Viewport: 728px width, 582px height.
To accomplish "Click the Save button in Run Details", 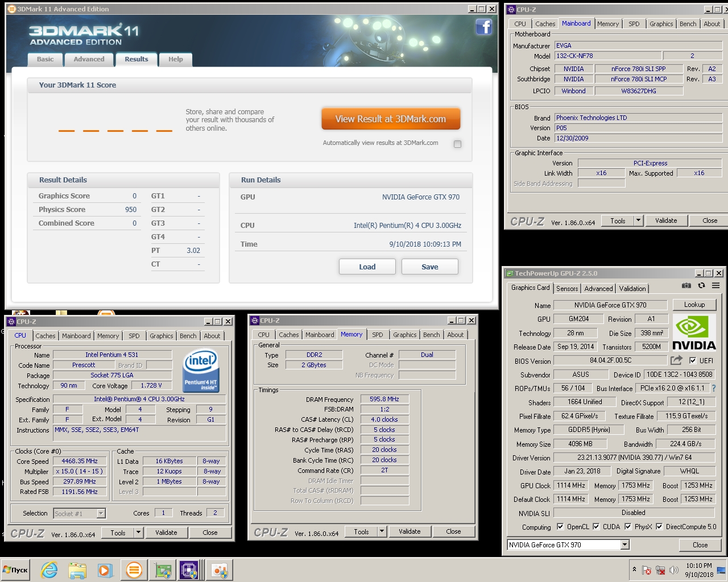I will (x=430, y=267).
